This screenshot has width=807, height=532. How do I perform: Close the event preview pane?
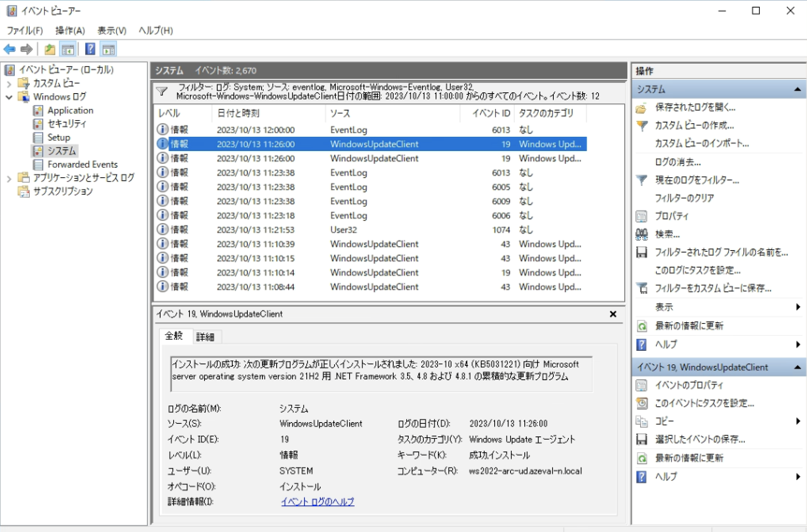coord(613,314)
